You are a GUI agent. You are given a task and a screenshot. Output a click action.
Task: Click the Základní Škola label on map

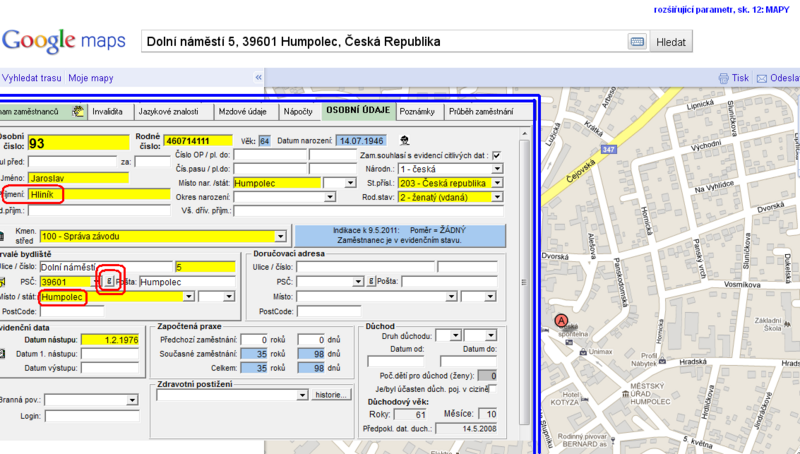768,324
